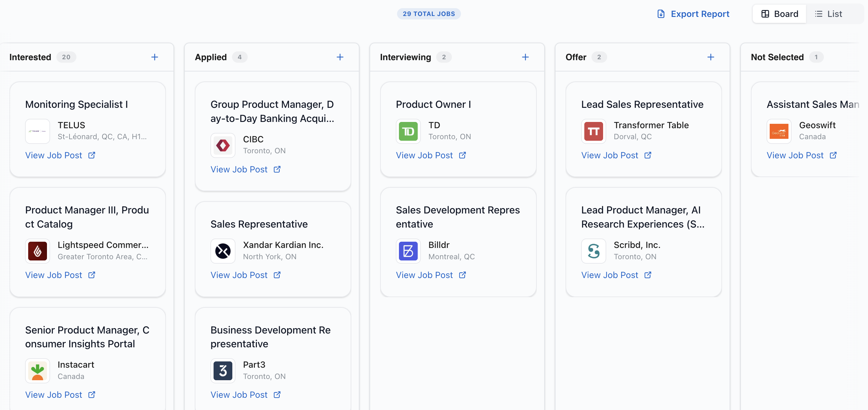Click the 29 Total Jobs badge

[429, 14]
